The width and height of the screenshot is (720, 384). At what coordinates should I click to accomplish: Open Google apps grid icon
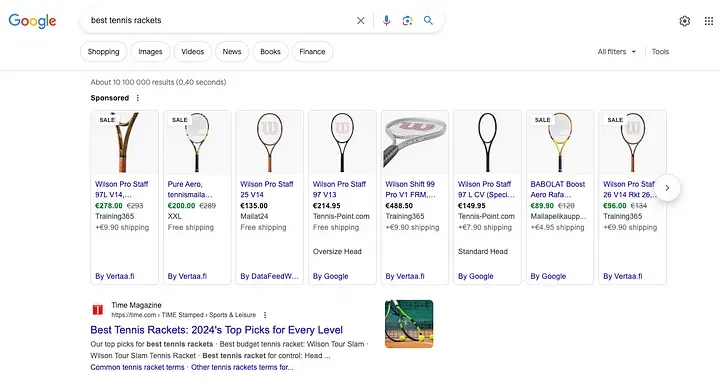709,21
